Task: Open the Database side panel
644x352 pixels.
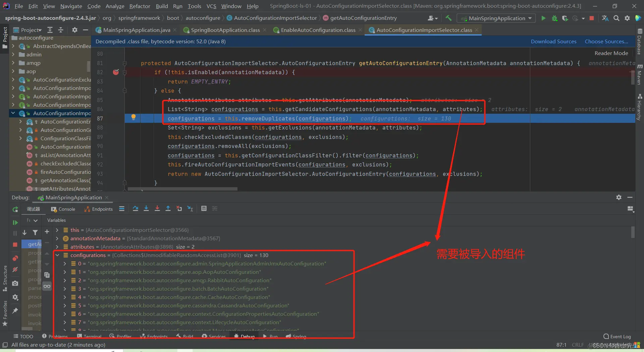Action: click(x=640, y=42)
